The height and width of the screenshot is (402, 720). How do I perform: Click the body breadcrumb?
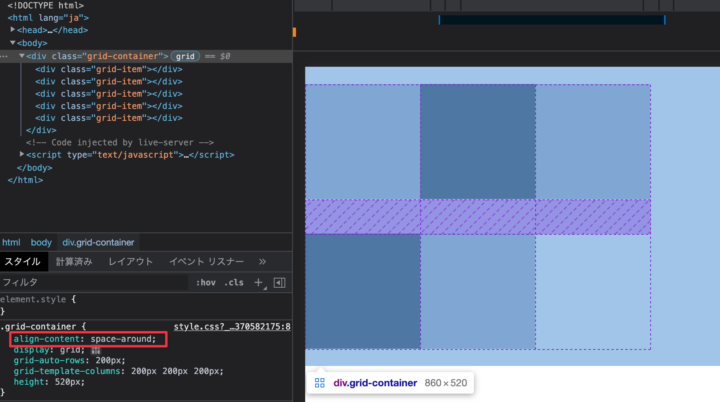coord(41,243)
